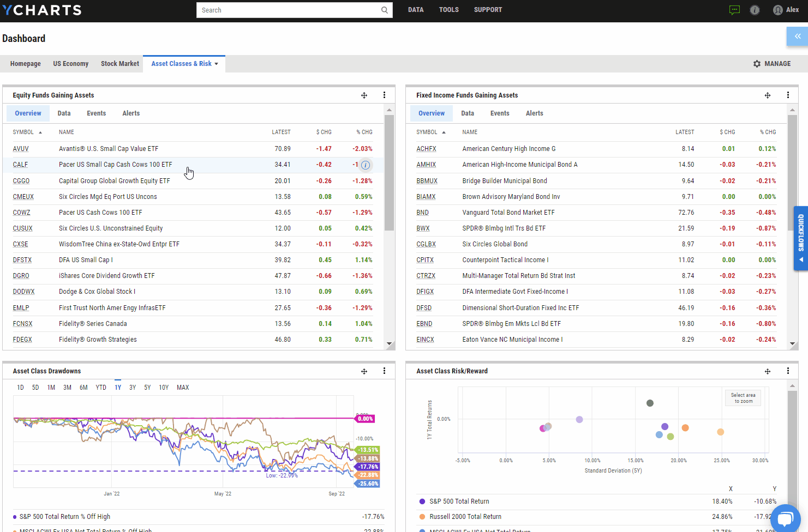The width and height of the screenshot is (808, 532).
Task: Collapse the dashboard with the double-chevron button
Action: [797, 36]
